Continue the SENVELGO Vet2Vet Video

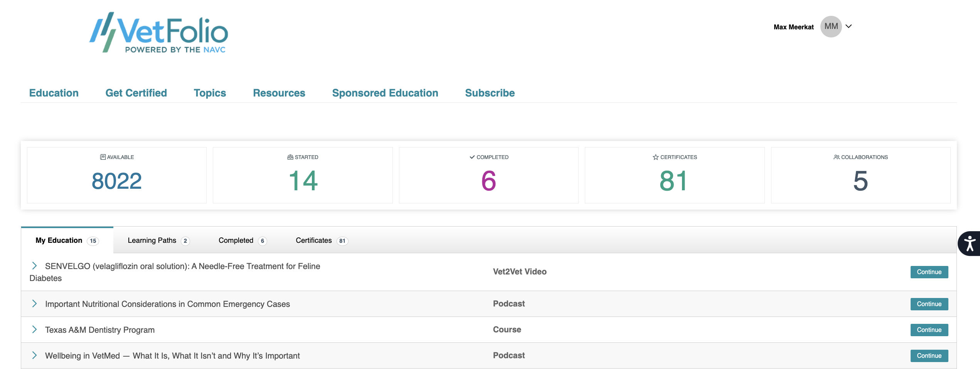click(x=929, y=272)
